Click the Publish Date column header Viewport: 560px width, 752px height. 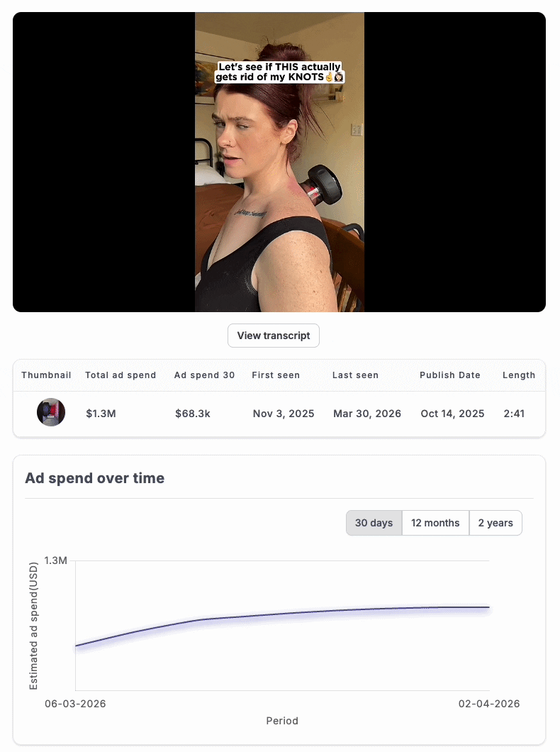point(449,375)
